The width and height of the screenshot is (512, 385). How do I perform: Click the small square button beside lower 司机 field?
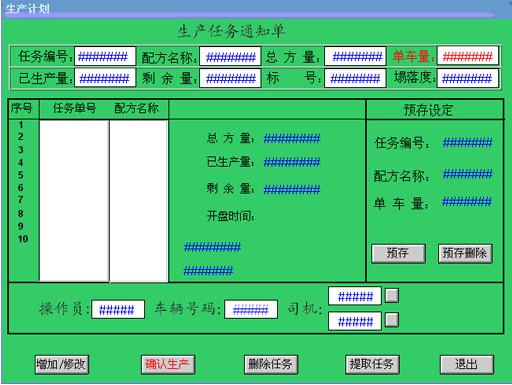pos(392,320)
